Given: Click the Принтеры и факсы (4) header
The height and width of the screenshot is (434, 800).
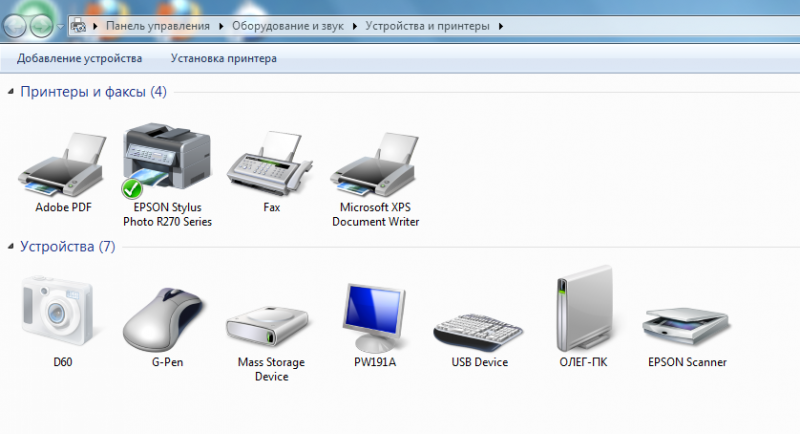Looking at the screenshot, I should coord(93,92).
